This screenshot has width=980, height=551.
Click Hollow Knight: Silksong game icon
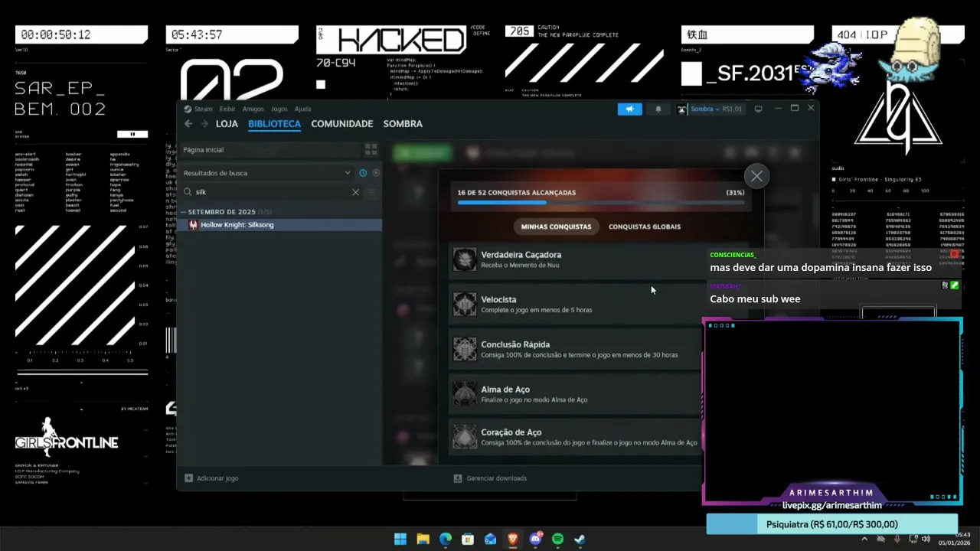click(193, 225)
